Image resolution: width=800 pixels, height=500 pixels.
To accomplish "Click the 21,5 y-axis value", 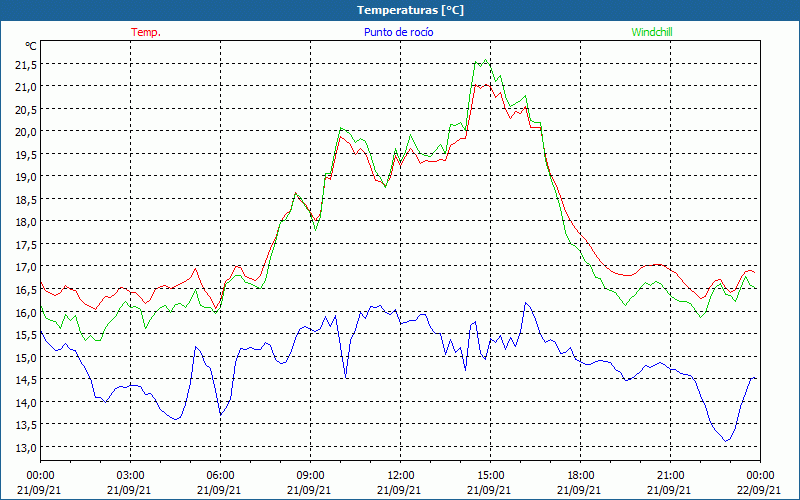I will (x=26, y=64).
